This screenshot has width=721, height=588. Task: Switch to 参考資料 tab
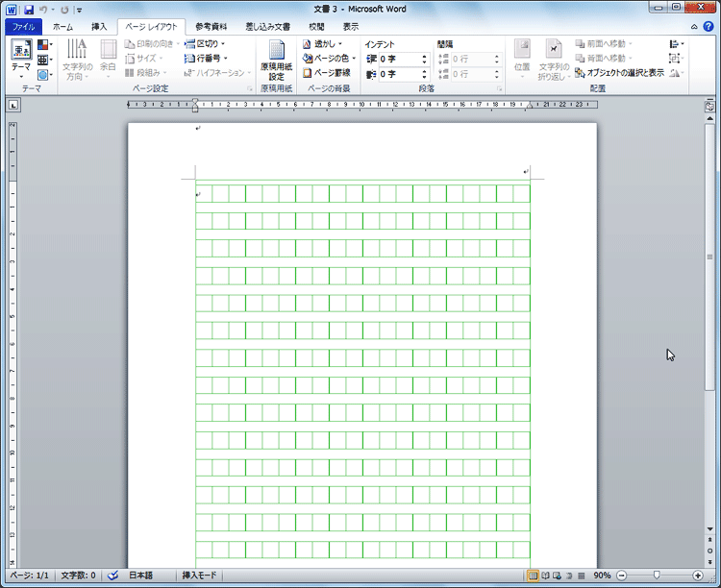211,27
